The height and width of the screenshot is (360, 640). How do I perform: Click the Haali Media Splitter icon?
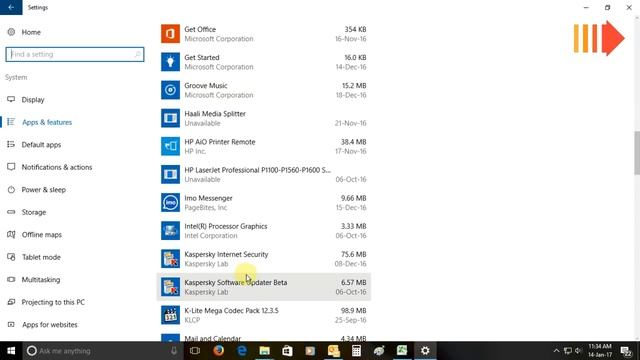170,118
